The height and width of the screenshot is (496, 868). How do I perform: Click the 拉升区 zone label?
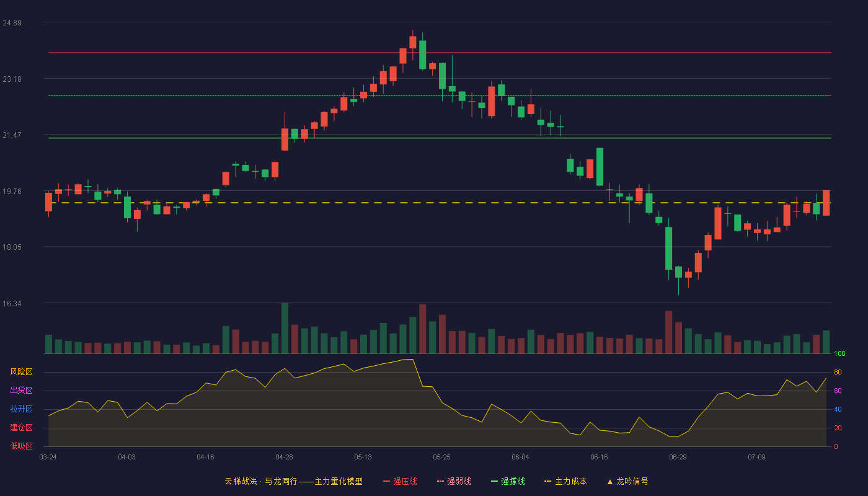point(21,409)
